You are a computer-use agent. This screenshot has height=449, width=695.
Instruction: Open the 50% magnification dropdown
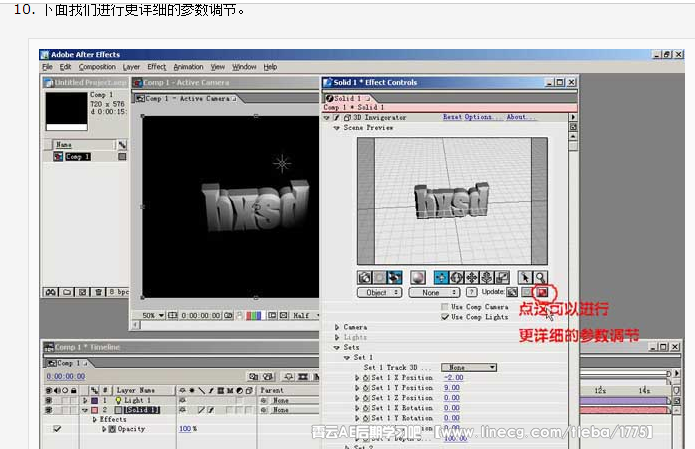153,316
